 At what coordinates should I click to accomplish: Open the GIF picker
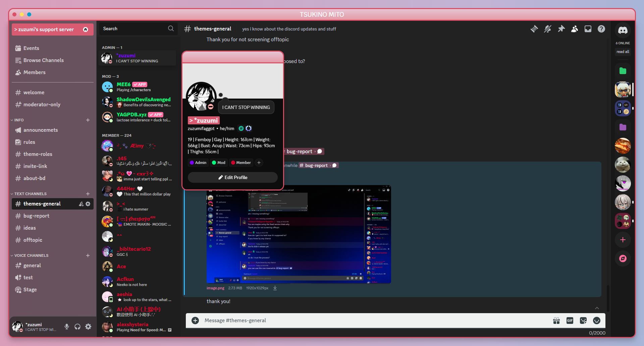pos(570,321)
